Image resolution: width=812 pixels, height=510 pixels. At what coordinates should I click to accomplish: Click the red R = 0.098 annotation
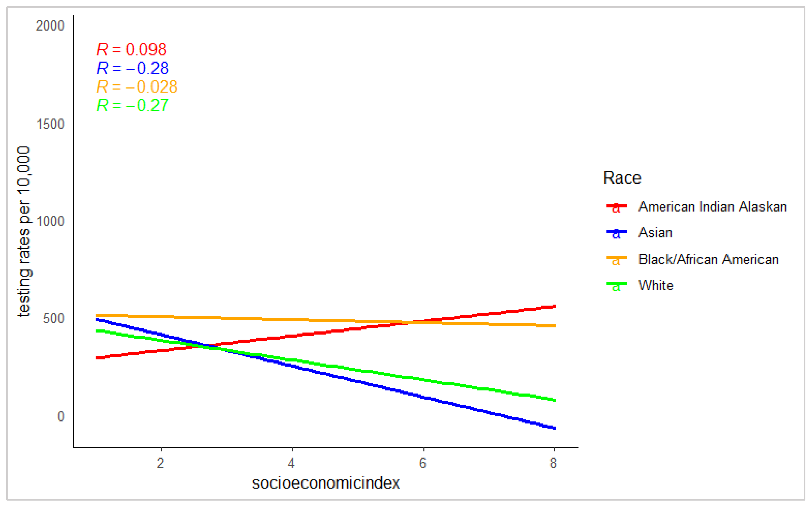131,50
